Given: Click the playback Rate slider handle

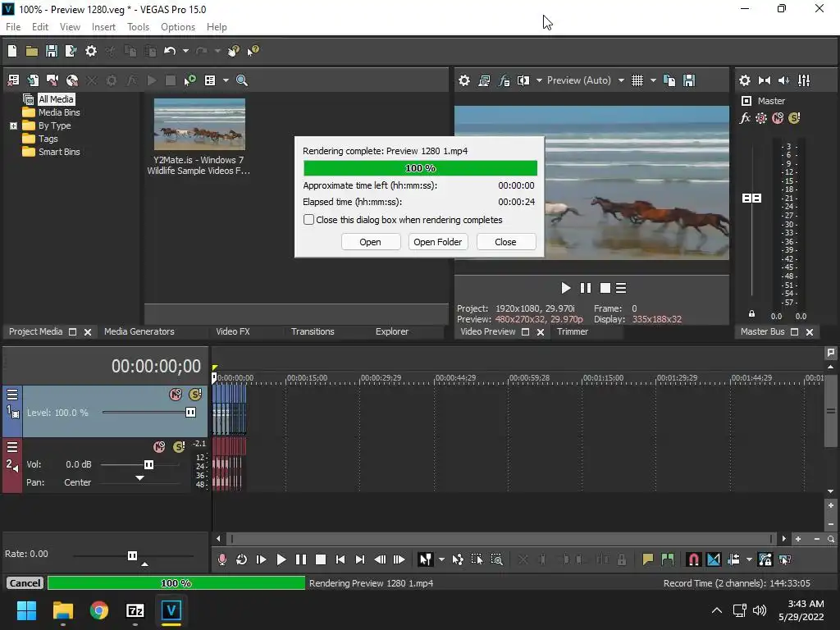Looking at the screenshot, I should [132, 555].
